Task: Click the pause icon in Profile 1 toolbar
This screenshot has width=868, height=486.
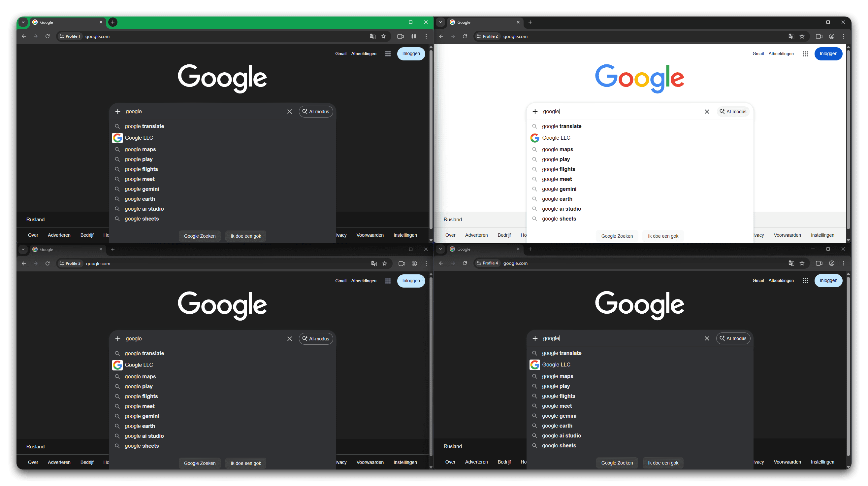Action: 413,36
